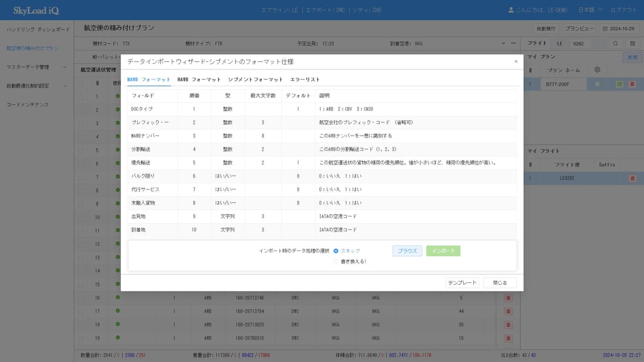644x362 pixels.
Task: Delete flight LE8282 with red trash icon
Action: 632,178
